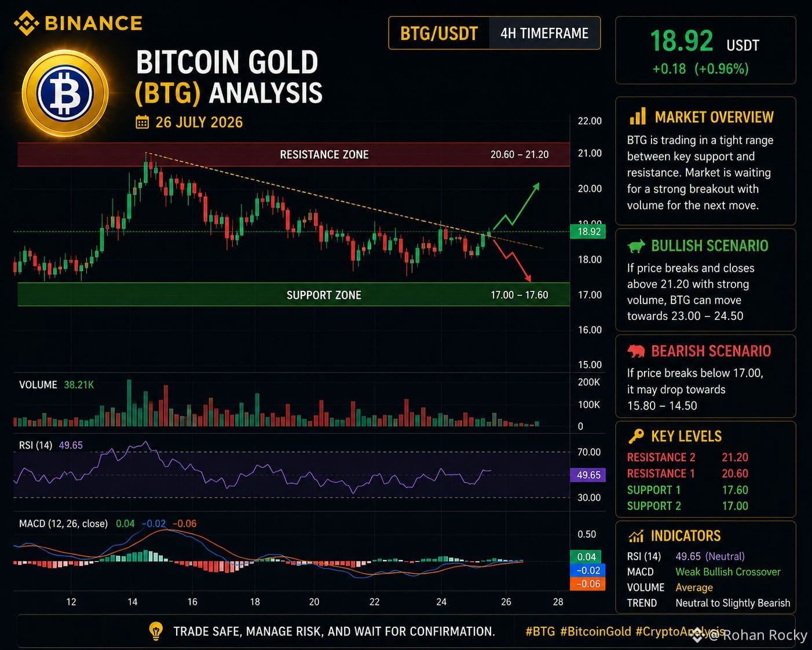
Task: Click the RESISTANCE 2 value 21.20
Action: [x=735, y=457]
